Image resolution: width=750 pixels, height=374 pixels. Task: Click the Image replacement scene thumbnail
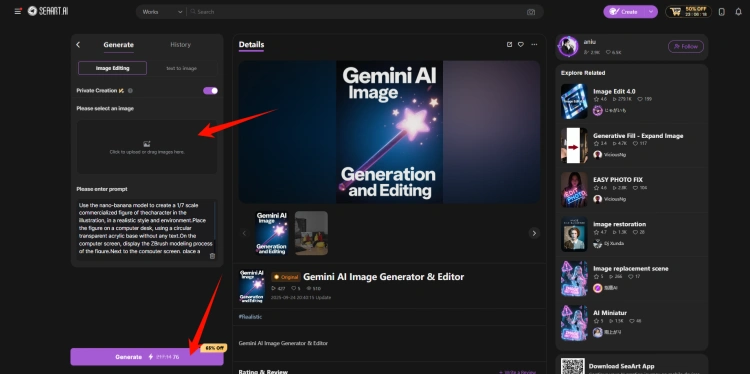[574, 278]
